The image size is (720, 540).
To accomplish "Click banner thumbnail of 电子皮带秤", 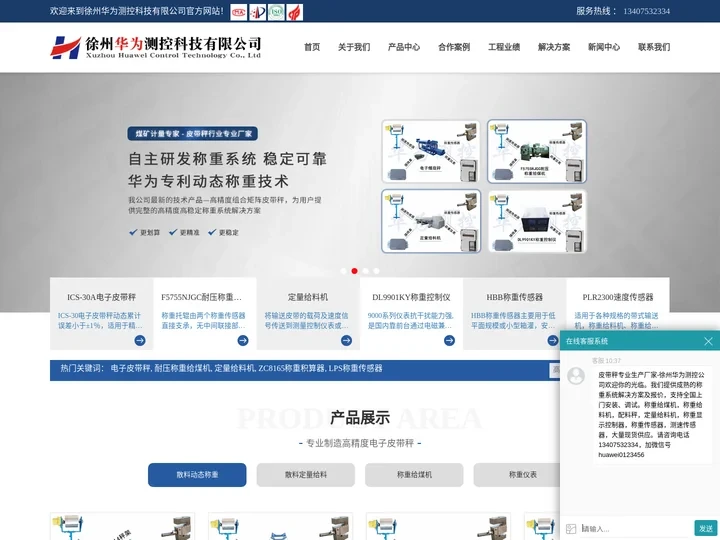I will pos(431,151).
